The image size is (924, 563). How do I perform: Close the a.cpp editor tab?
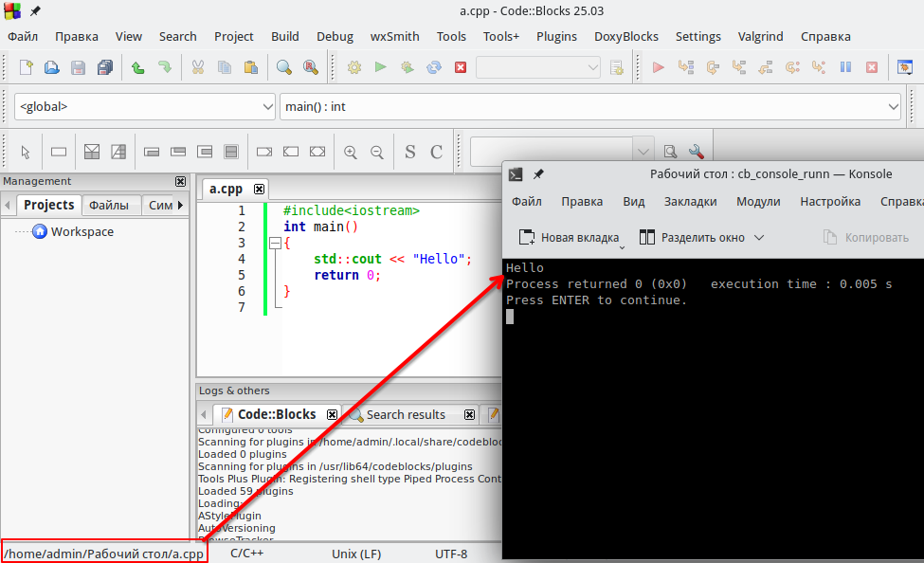(x=259, y=189)
